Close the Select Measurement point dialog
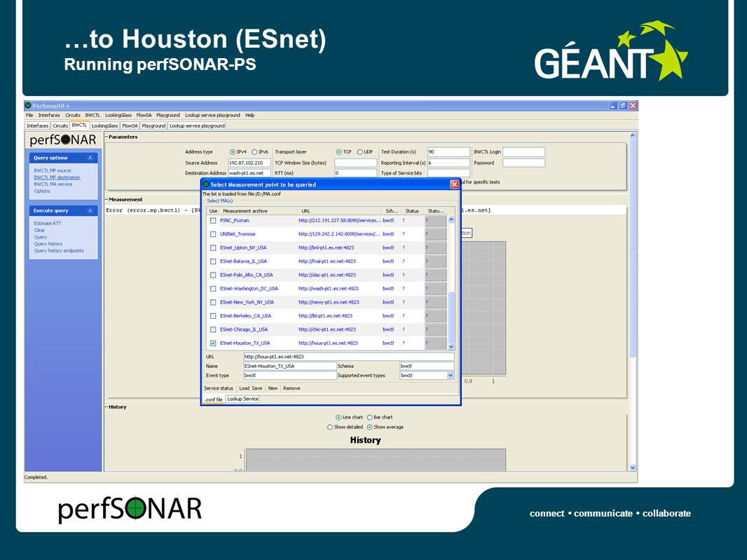Viewport: 747px width, 560px height. tap(455, 184)
